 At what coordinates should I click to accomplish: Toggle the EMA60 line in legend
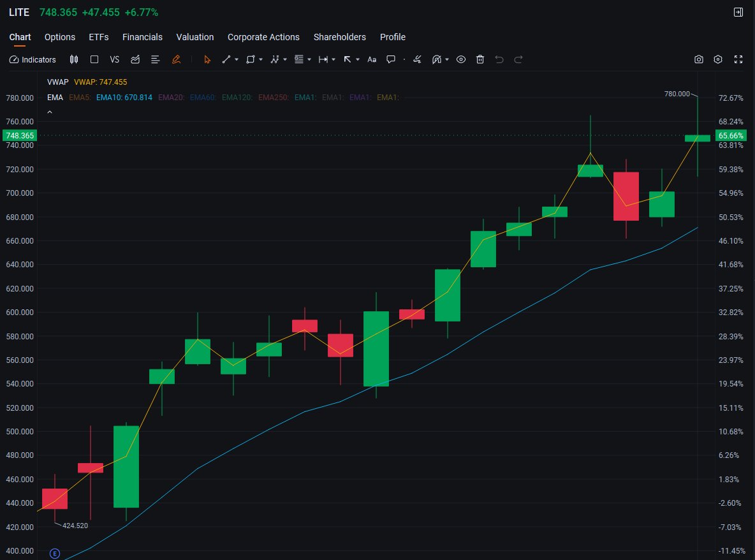point(203,98)
